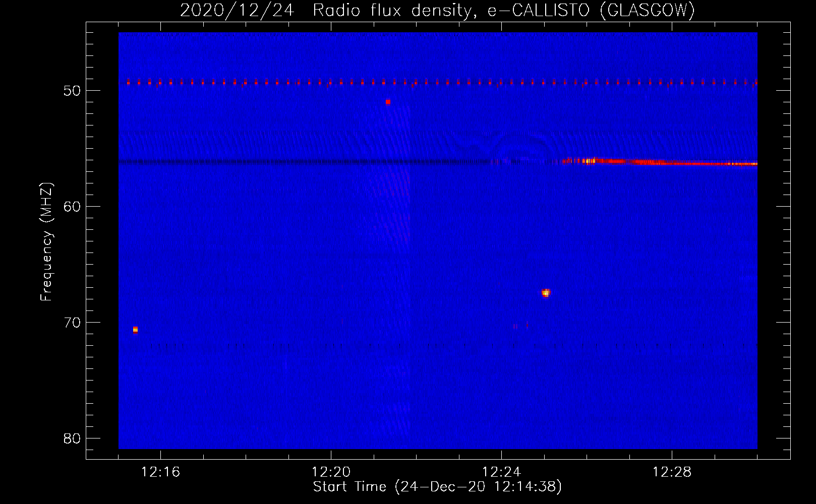Viewport: 816px width, 504px height.
Task: Click the 60 frequency tick label
Action: click(x=72, y=207)
